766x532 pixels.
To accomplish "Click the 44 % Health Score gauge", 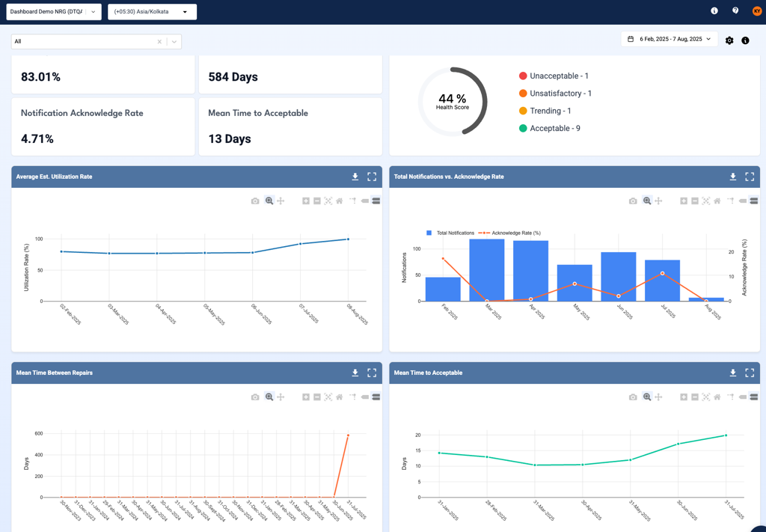I will coord(453,102).
